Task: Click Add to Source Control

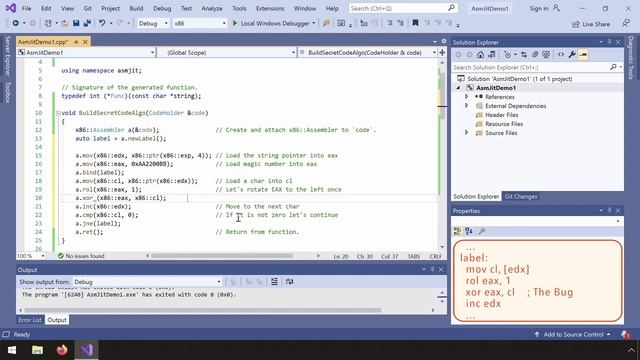Action: 573,334
